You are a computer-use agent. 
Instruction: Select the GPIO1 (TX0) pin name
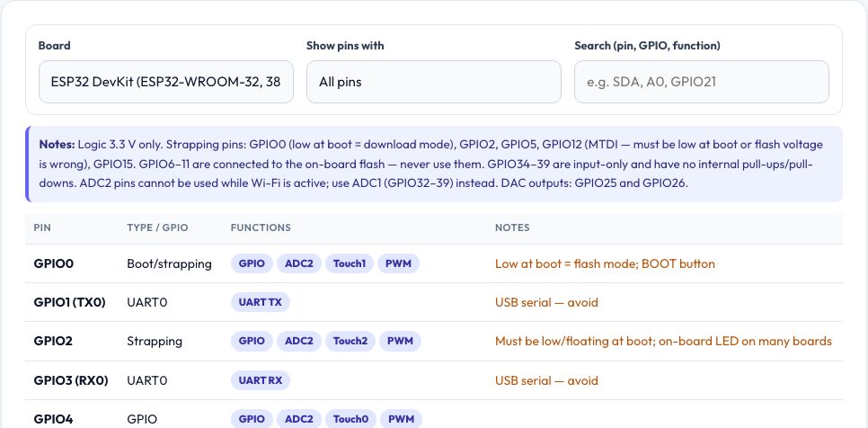click(x=70, y=302)
